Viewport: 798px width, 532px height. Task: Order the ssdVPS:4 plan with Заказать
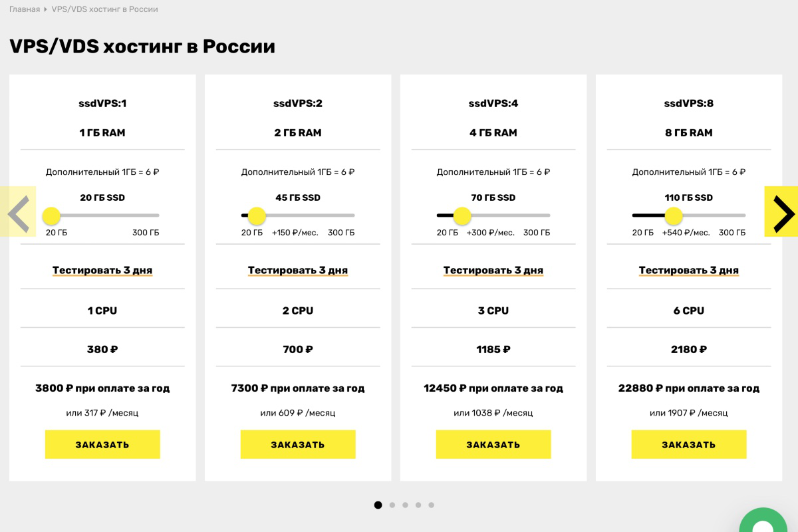tap(493, 444)
